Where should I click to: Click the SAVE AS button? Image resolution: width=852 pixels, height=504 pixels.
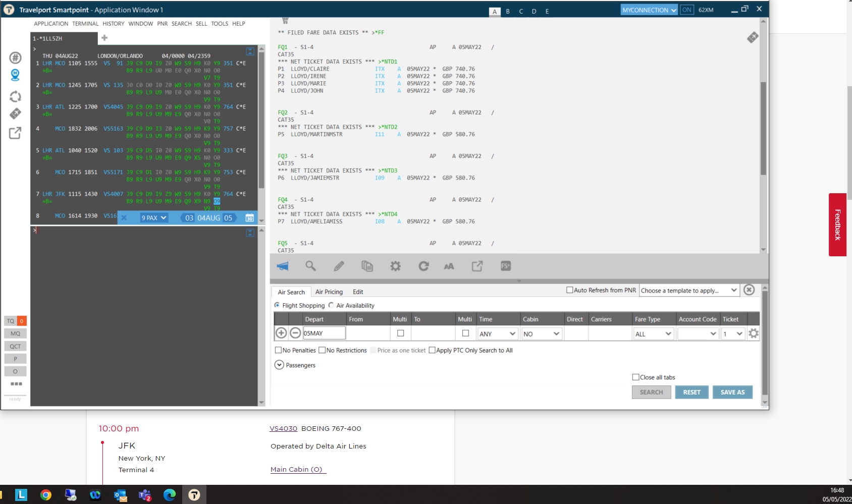(732, 392)
